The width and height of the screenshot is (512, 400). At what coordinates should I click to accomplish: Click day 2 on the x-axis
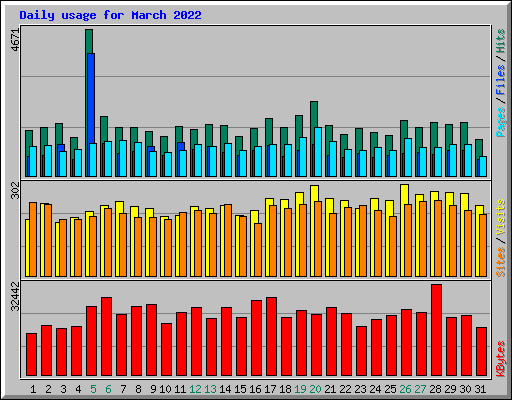click(x=48, y=389)
